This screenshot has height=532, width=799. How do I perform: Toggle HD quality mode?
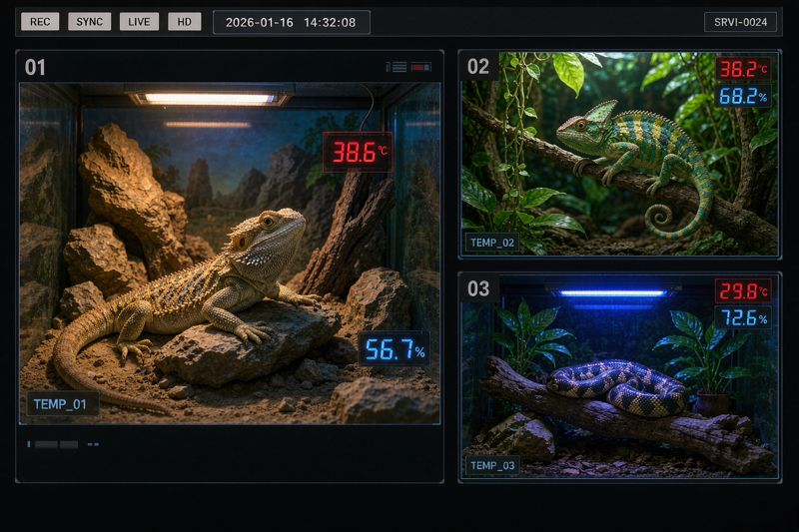[x=184, y=22]
